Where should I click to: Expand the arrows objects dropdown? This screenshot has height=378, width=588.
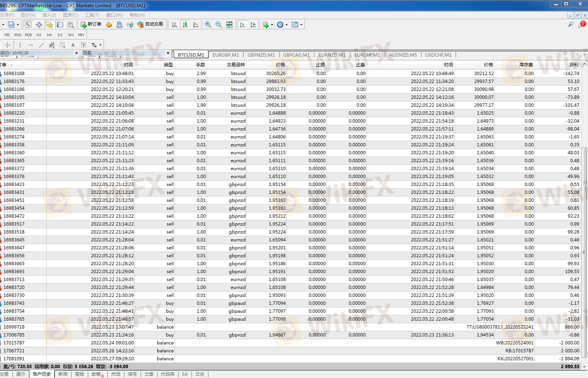[100, 45]
